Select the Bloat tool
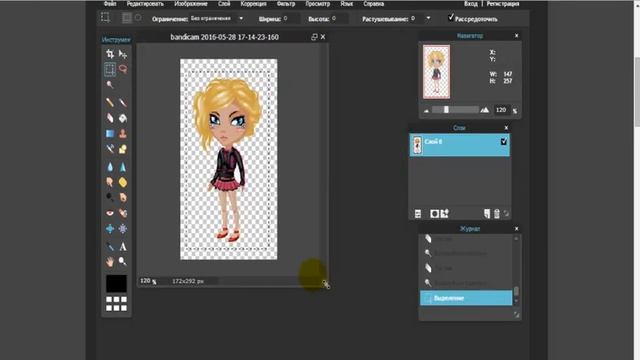 point(110,229)
